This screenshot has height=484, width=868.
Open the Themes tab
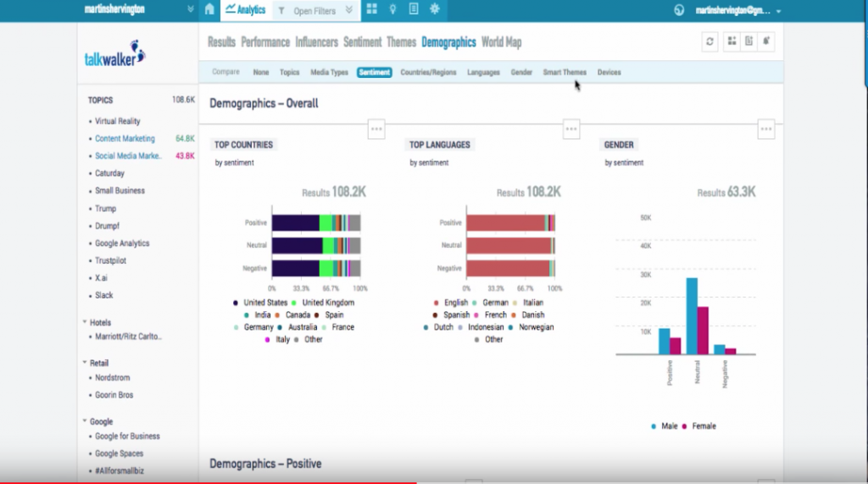coord(401,42)
